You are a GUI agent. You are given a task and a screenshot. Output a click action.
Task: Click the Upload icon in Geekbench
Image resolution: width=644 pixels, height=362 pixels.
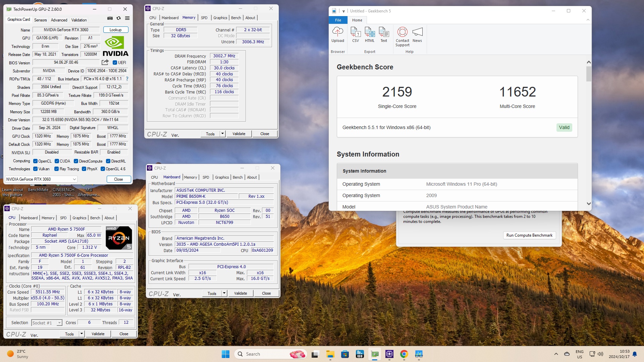(337, 35)
